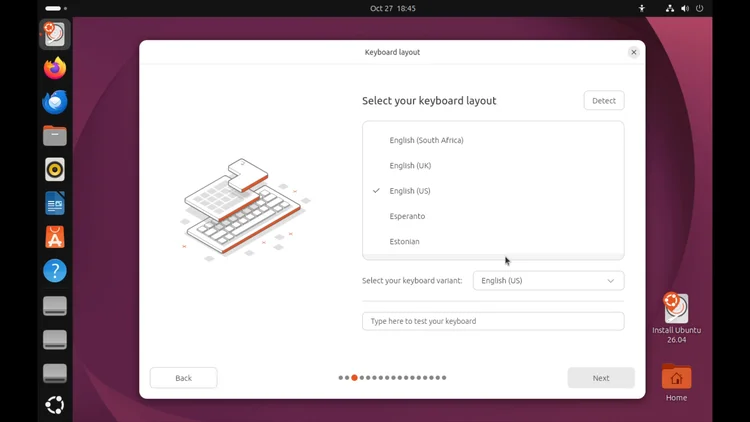Open the App Center from dock
Screen dimensions: 750x422
pyautogui.click(x=55, y=237)
